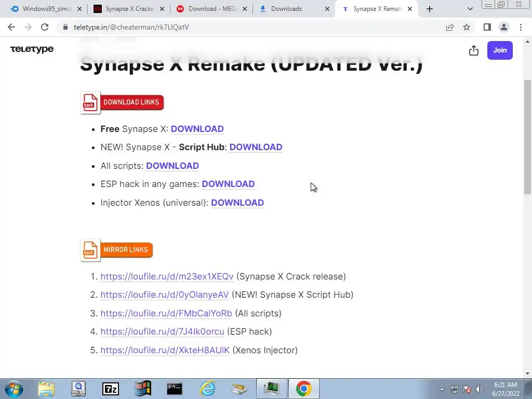532x399 pixels.
Task: Click DOWNLOAD for Script Hub
Action: pyautogui.click(x=256, y=147)
